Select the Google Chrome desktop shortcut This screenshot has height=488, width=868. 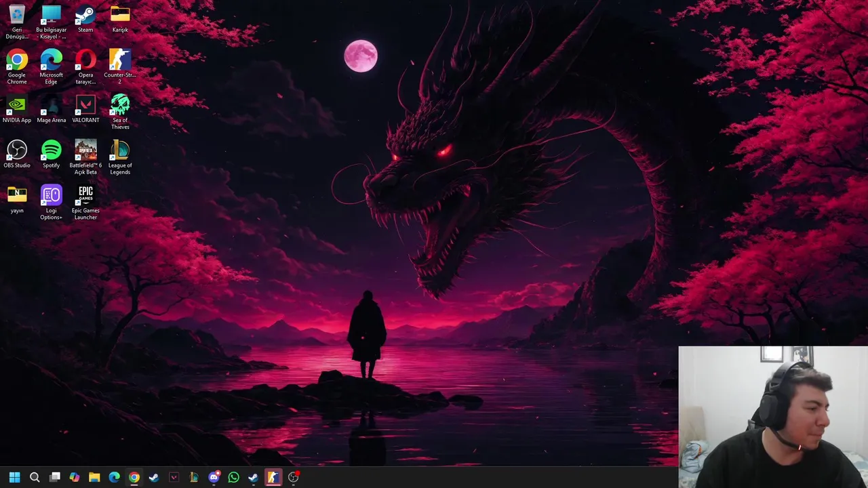17,66
